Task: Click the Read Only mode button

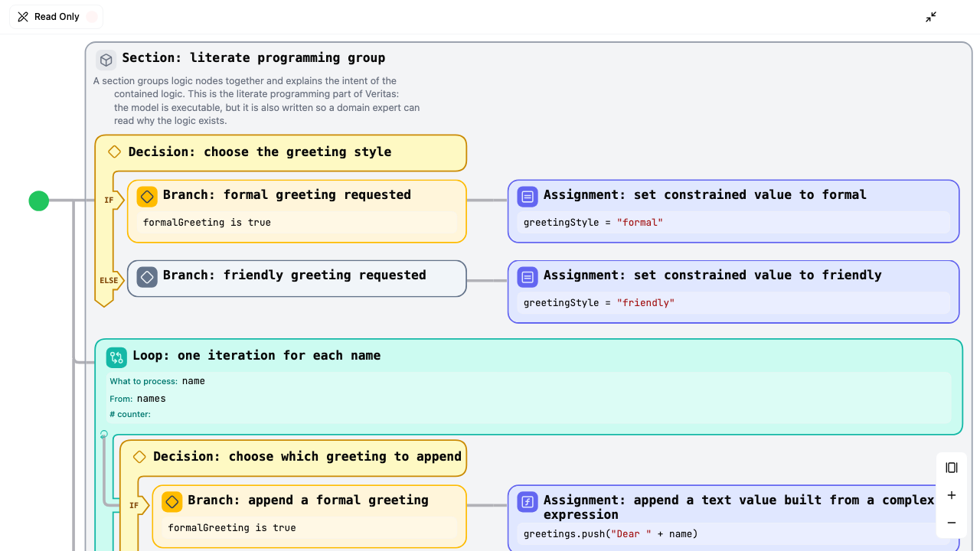Action: click(x=56, y=17)
